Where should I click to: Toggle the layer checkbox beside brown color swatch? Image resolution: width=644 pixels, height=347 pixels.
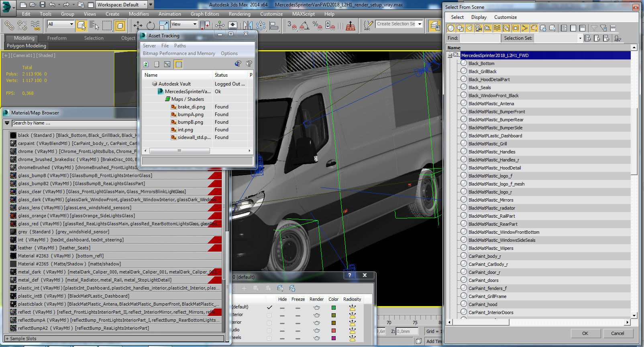point(269,323)
